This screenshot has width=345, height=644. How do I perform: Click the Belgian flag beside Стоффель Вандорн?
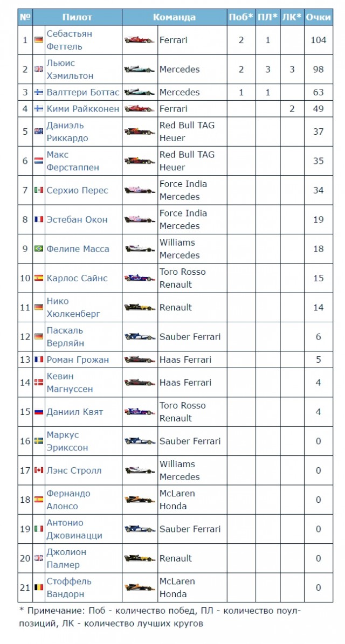(39, 588)
